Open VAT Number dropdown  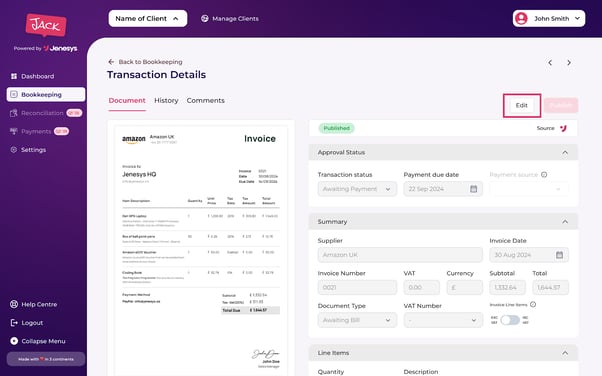[443, 320]
